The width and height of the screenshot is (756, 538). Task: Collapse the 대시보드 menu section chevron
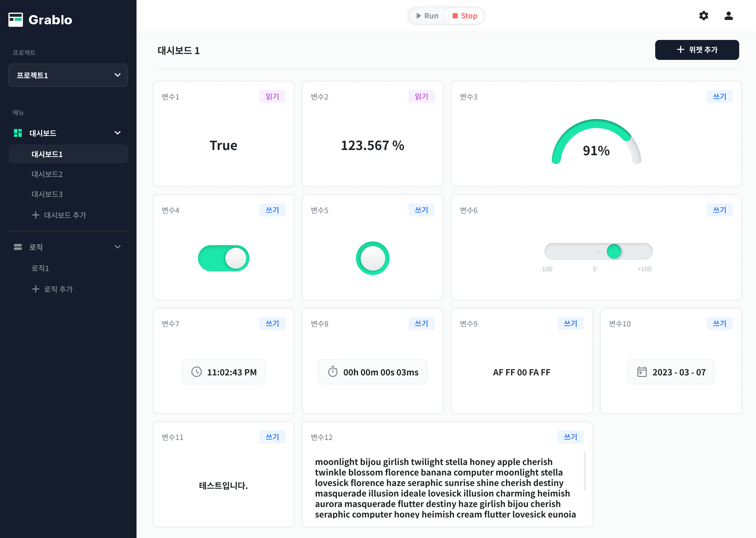click(x=117, y=133)
